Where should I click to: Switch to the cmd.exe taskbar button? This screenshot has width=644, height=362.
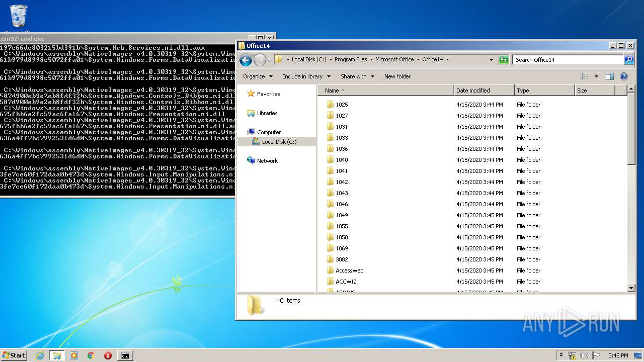[x=125, y=355]
